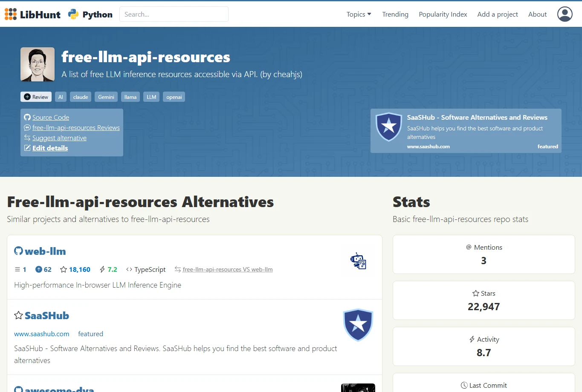
Task: Click the star icon beside 18,160
Action: point(64,269)
